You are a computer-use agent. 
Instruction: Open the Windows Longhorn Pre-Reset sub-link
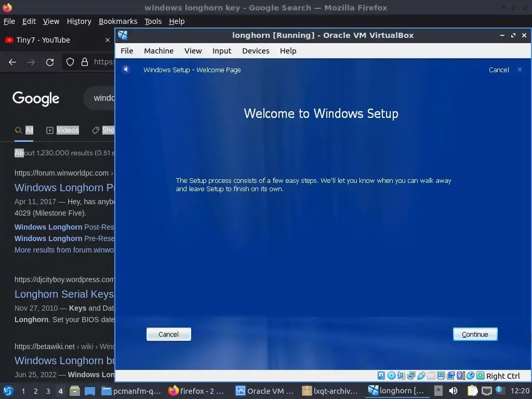64,238
